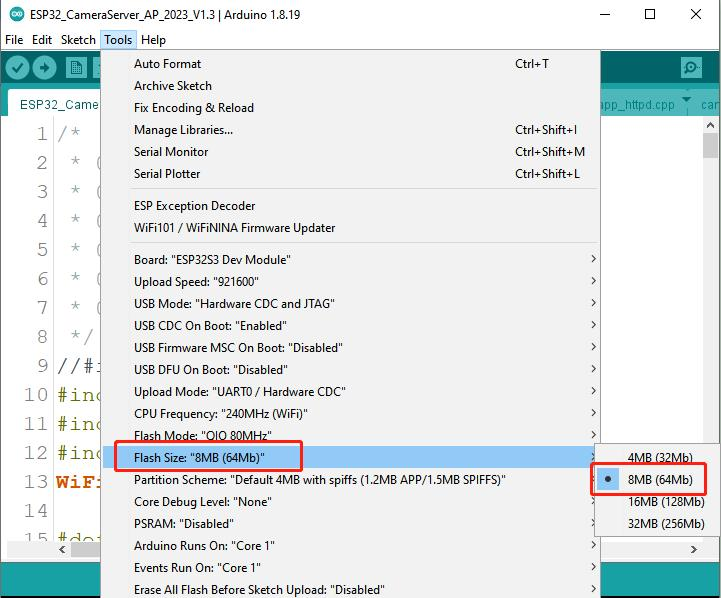Click the Tools menu
This screenshot has height=598, width=721.
pyautogui.click(x=118, y=40)
